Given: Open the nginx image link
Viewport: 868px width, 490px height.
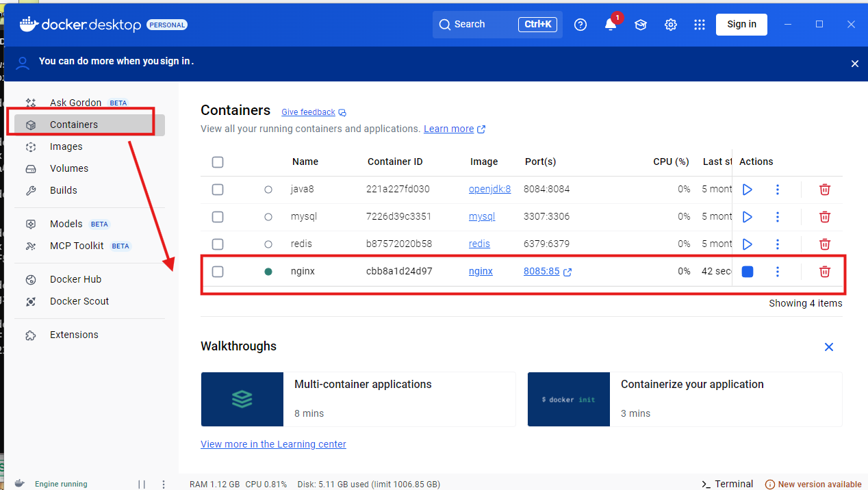Looking at the screenshot, I should pos(481,272).
